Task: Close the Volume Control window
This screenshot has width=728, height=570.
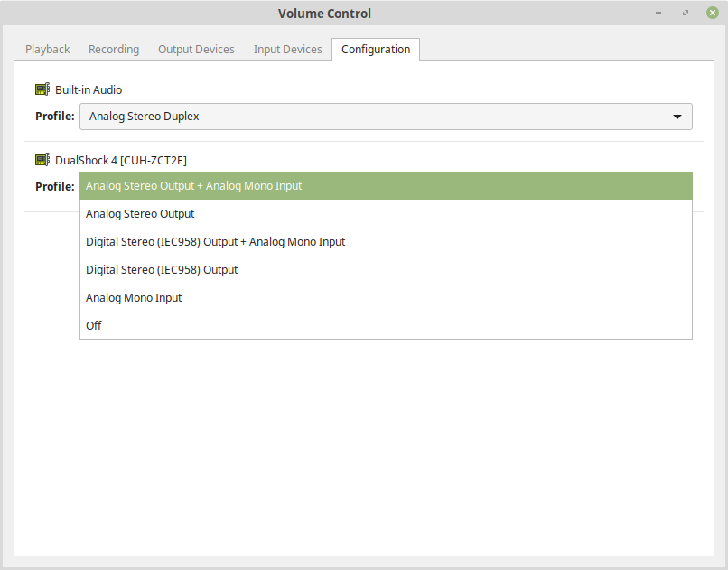Action: click(x=713, y=13)
